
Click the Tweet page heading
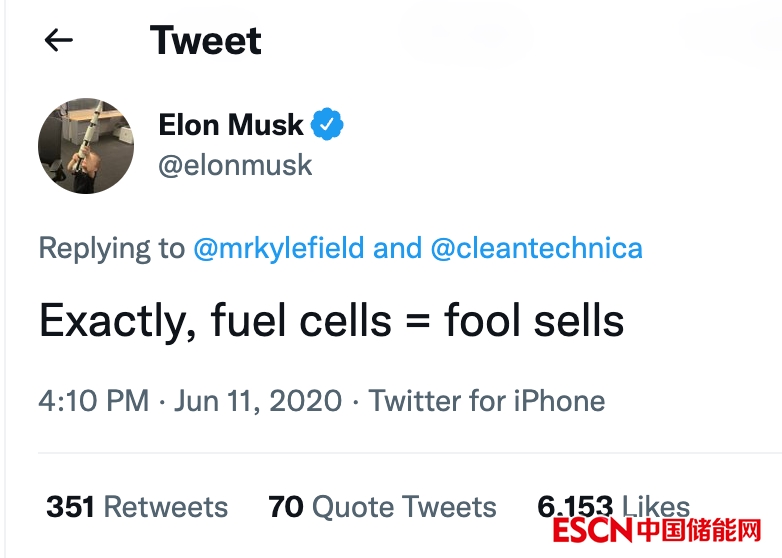tap(206, 40)
